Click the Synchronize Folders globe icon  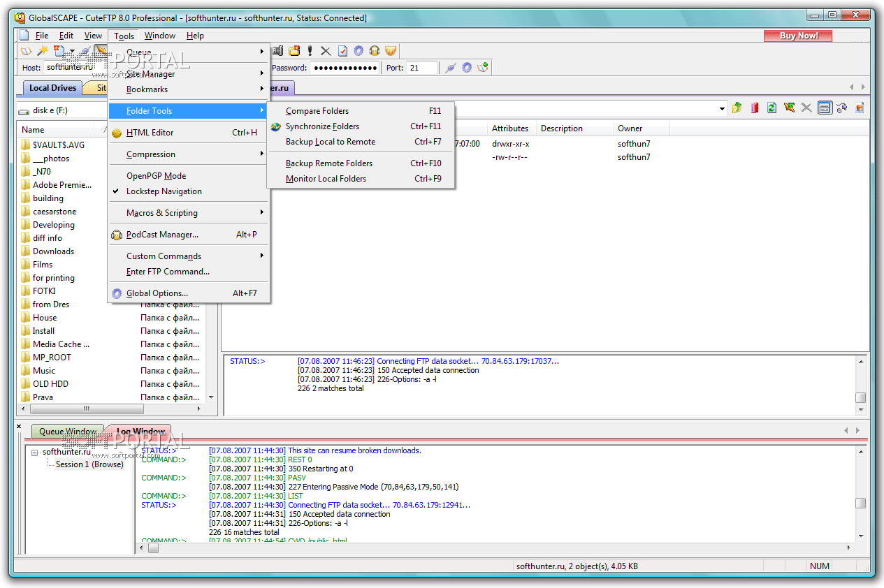tap(276, 126)
